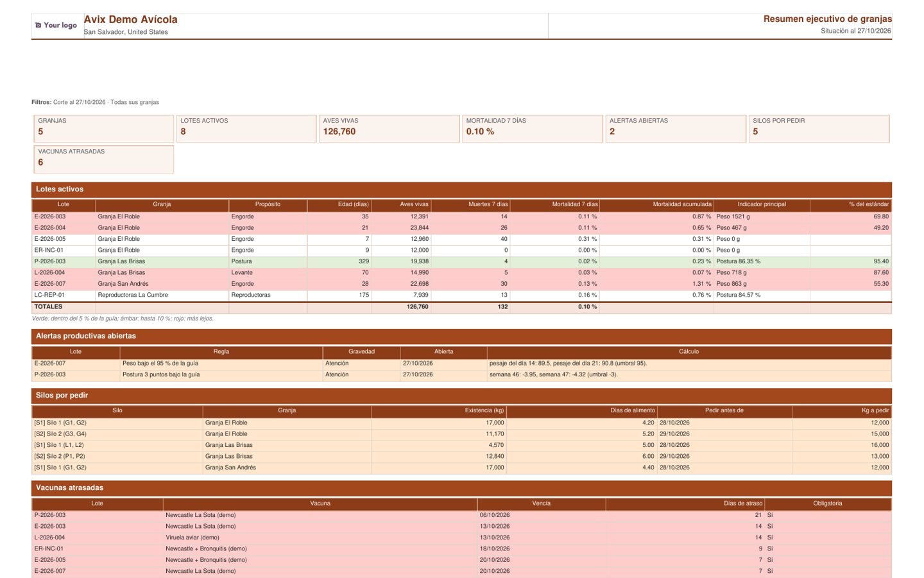Click the Alertas abiertas 2 card
The width and height of the screenshot is (924, 578).
[676, 128]
